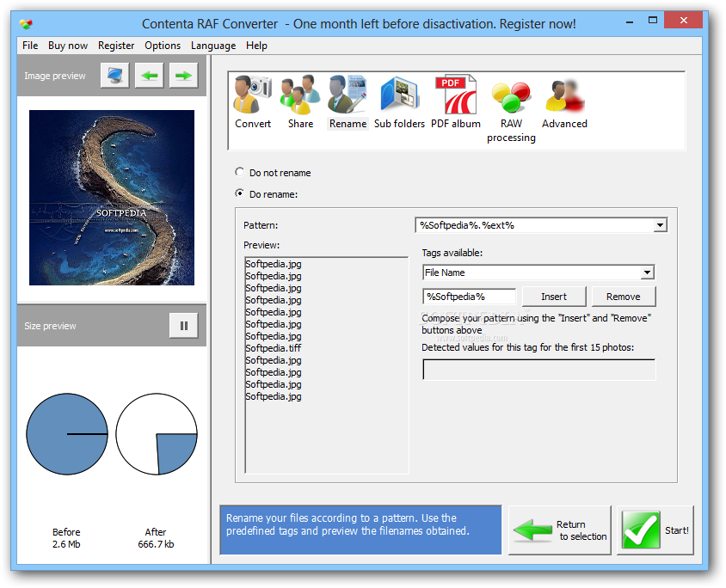
Task: Open the Register menu
Action: point(116,46)
